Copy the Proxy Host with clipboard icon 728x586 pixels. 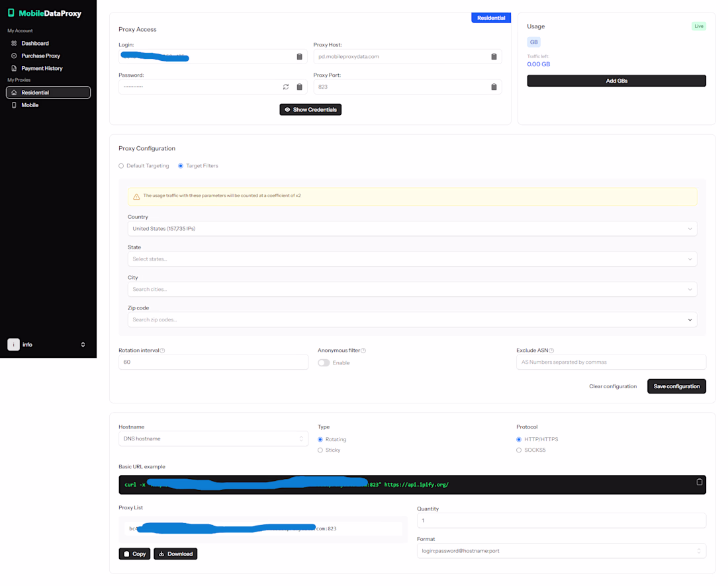point(494,57)
